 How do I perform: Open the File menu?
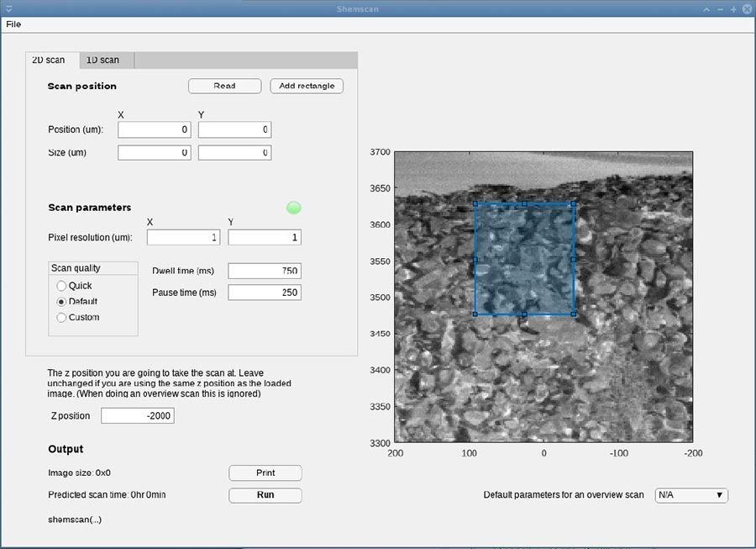pos(13,24)
